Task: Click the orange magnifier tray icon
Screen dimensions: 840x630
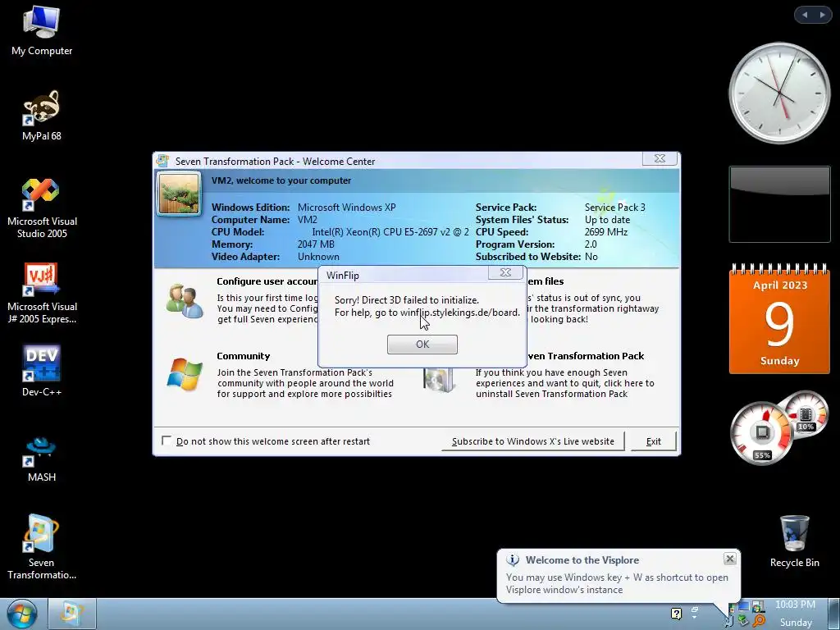Action: pos(759,620)
